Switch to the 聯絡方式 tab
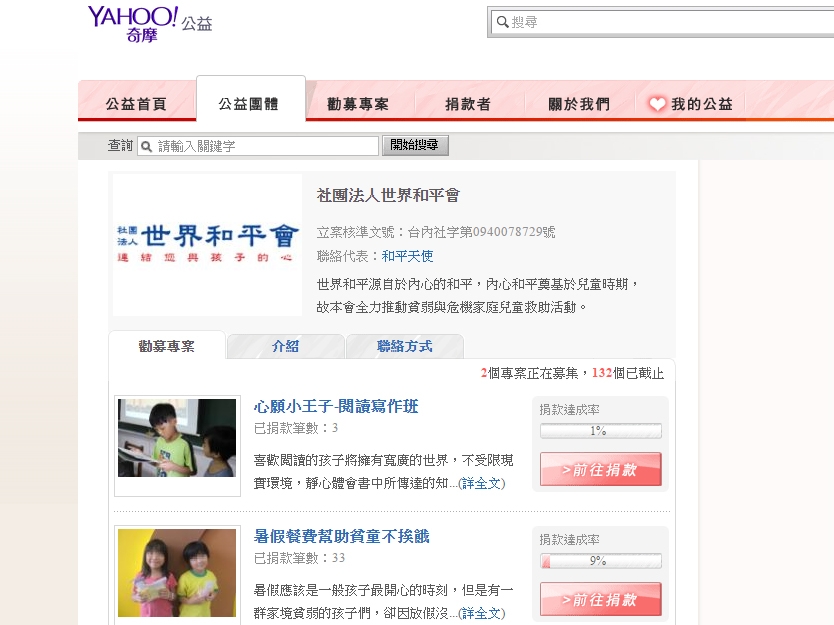The height and width of the screenshot is (625, 834). 405,346
